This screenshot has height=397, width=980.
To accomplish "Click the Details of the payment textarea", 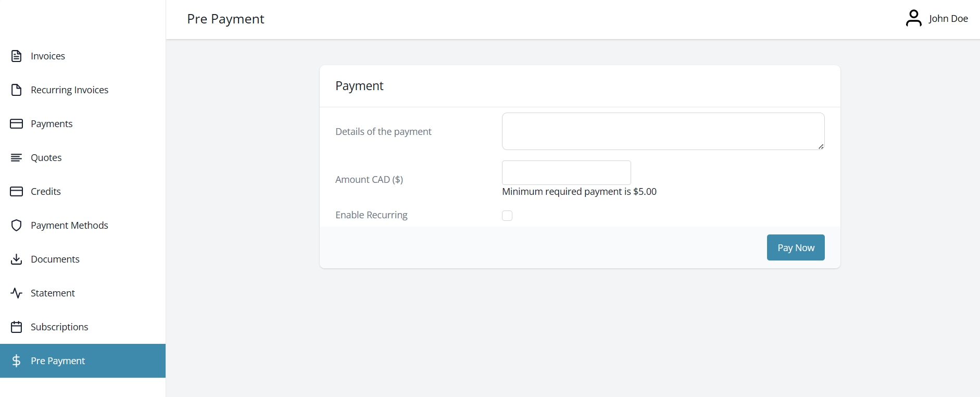I will click(662, 131).
